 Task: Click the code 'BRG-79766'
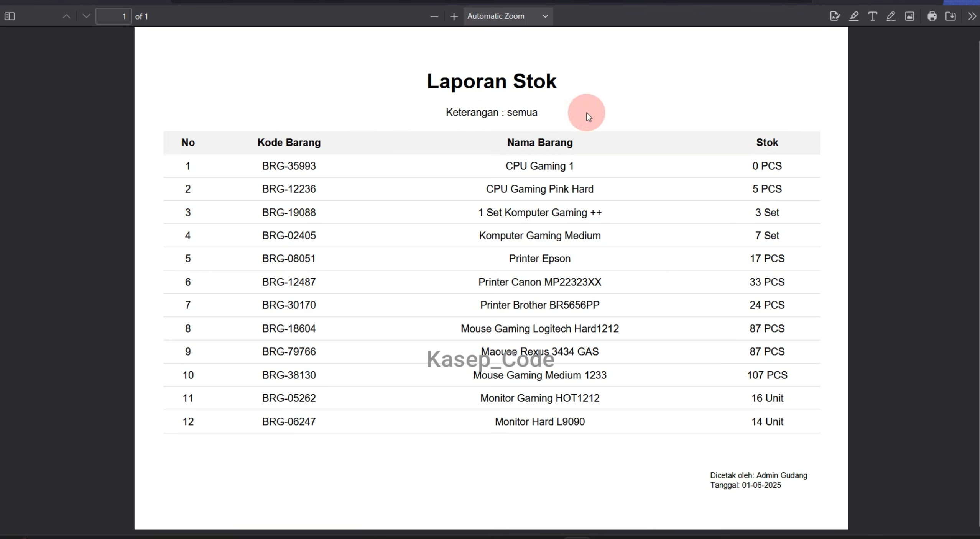289,352
